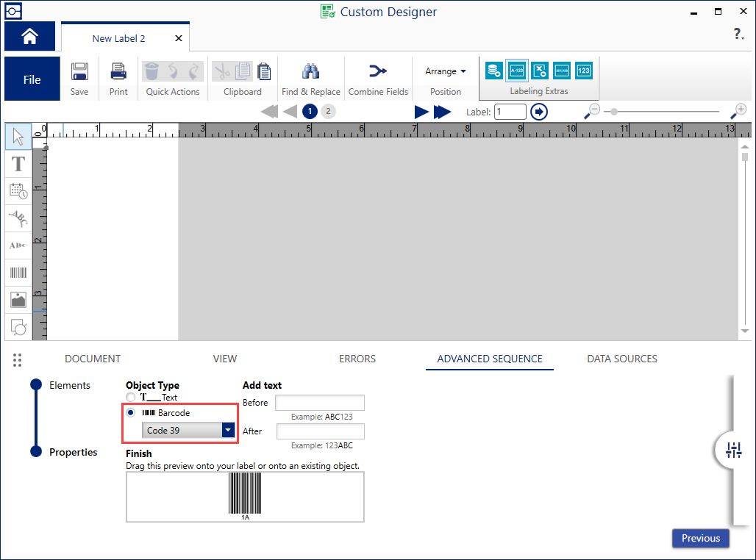This screenshot has height=560, width=756.
Task: Select label page 2 in the navigator
Action: [327, 111]
